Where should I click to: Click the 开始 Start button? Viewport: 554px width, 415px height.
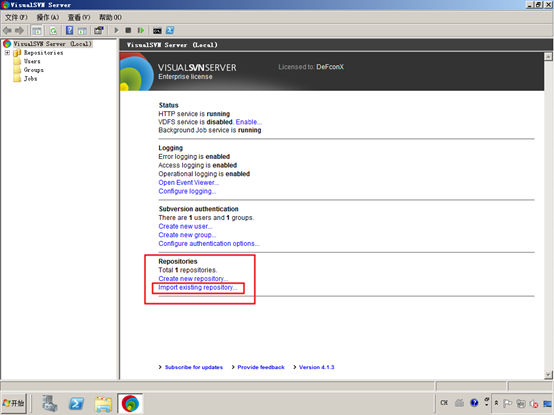point(13,403)
